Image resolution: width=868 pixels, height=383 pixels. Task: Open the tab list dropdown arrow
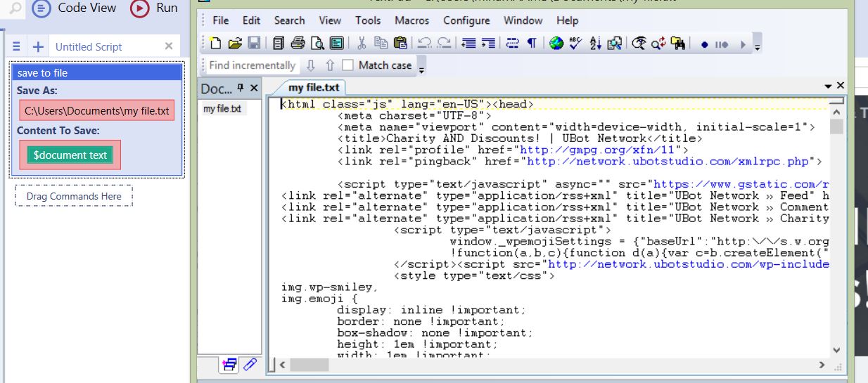[828, 86]
